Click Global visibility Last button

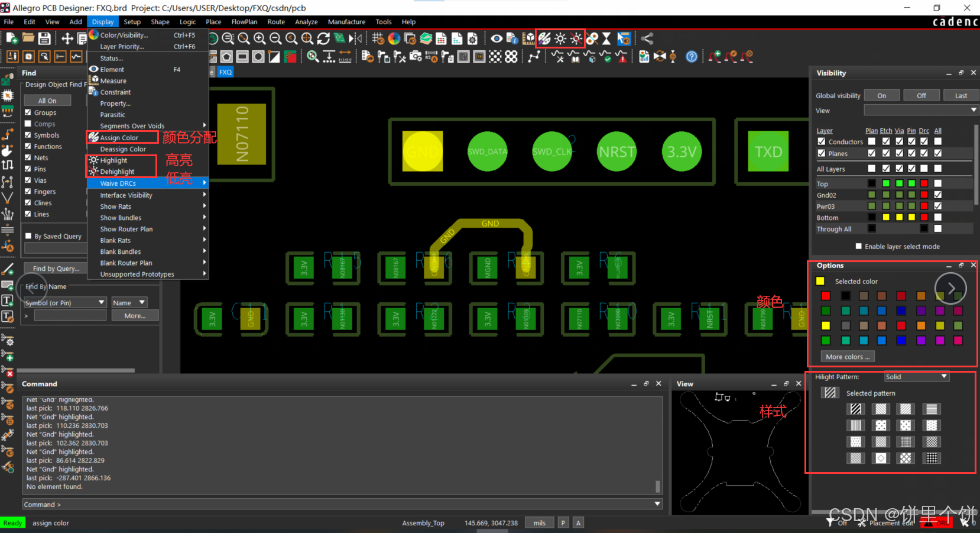point(961,95)
